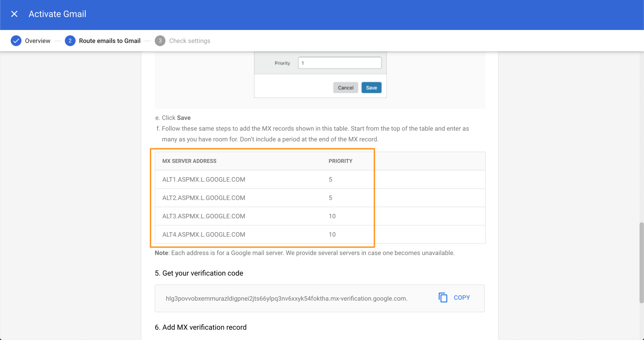This screenshot has height=340, width=644.
Task: Select the Route emails to Gmail step
Action: coord(110,41)
